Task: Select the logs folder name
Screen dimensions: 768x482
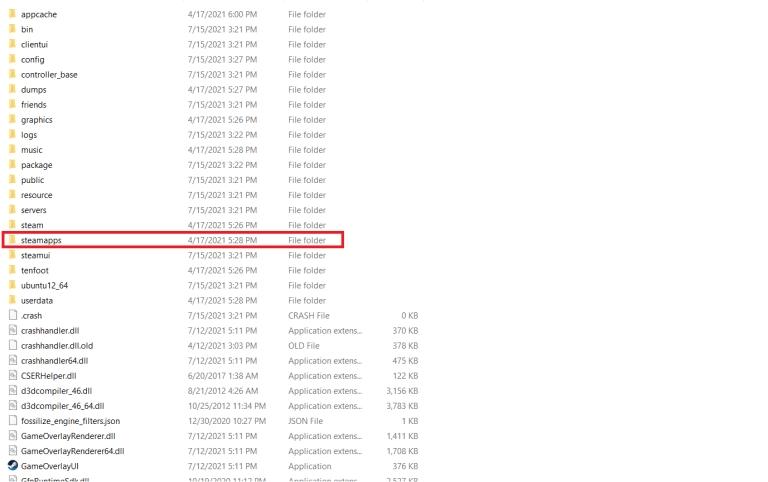Action: point(29,135)
